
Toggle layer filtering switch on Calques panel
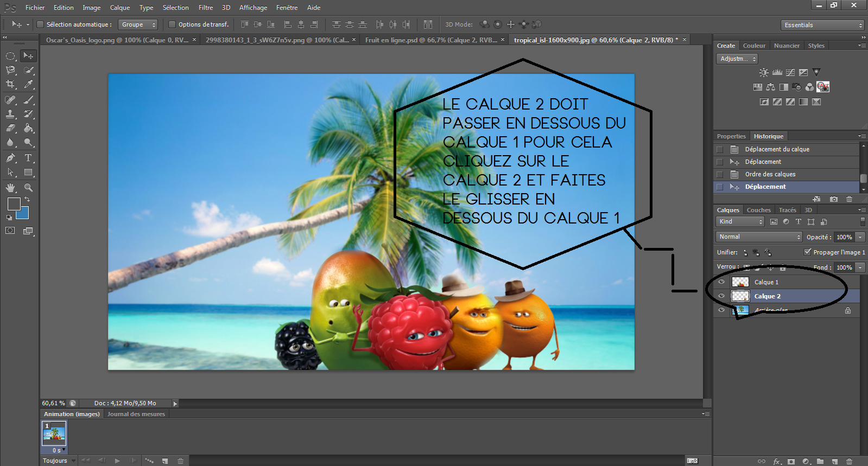[863, 221]
